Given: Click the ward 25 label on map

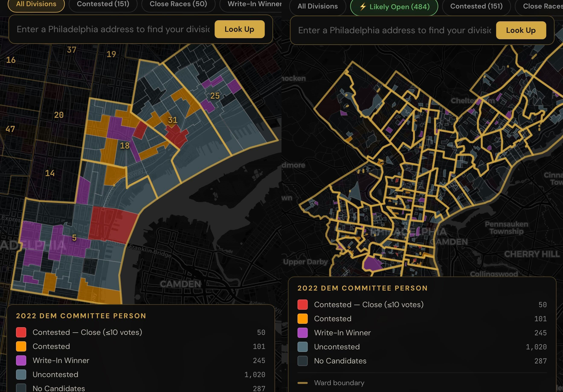Looking at the screenshot, I should click(x=215, y=96).
